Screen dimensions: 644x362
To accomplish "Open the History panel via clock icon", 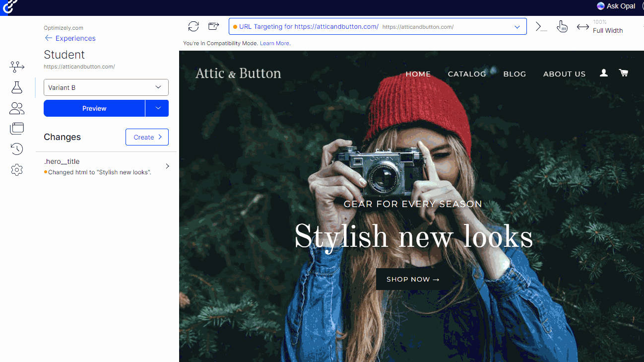I will (x=17, y=148).
